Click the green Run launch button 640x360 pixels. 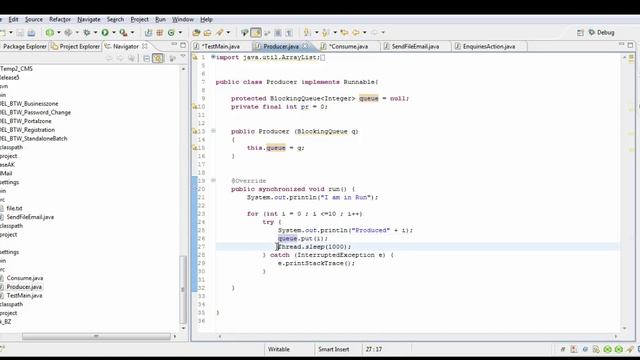[x=105, y=33]
